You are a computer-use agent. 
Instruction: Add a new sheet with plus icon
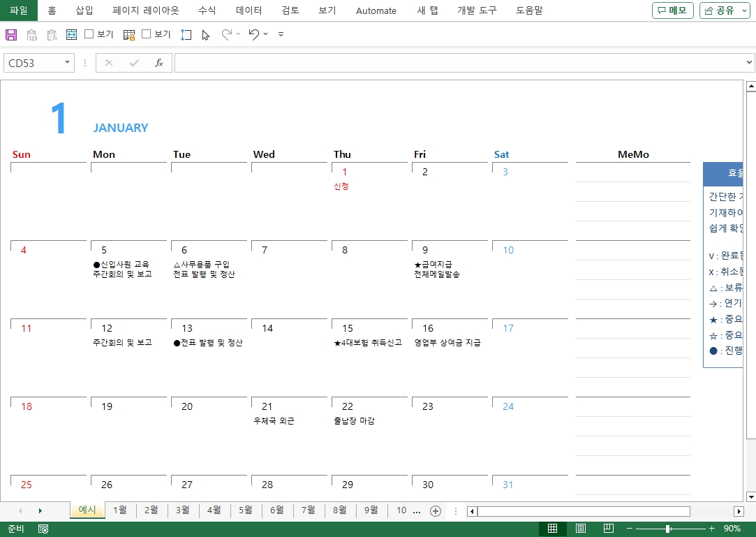[436, 511]
